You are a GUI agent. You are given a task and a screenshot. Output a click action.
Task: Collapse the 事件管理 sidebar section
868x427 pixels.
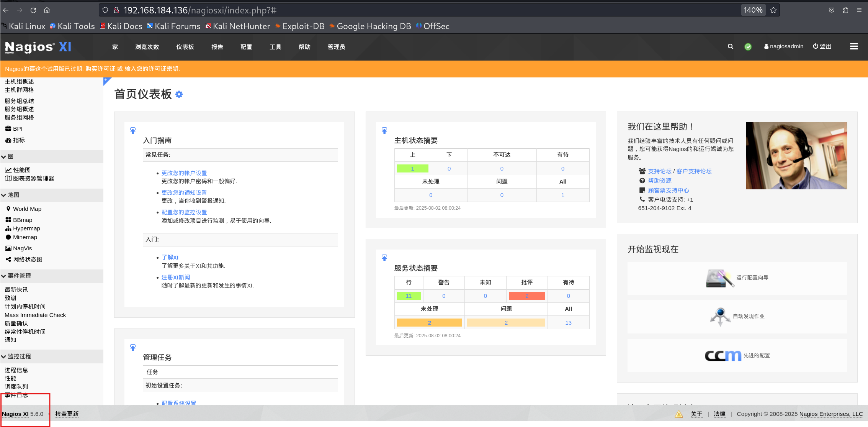point(52,276)
